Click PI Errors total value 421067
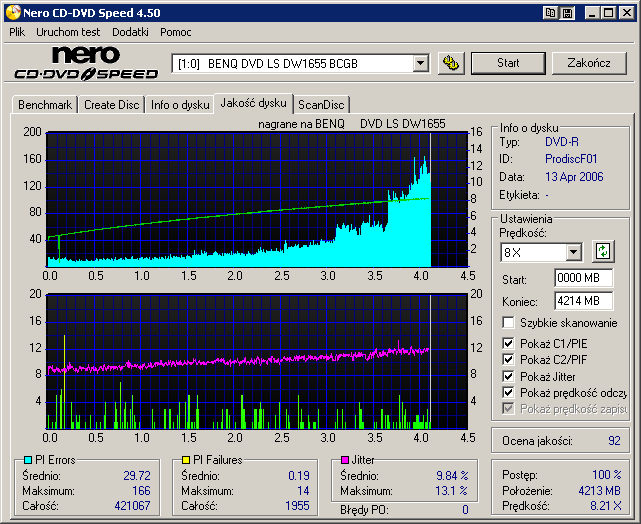This screenshot has width=641, height=524. (132, 506)
